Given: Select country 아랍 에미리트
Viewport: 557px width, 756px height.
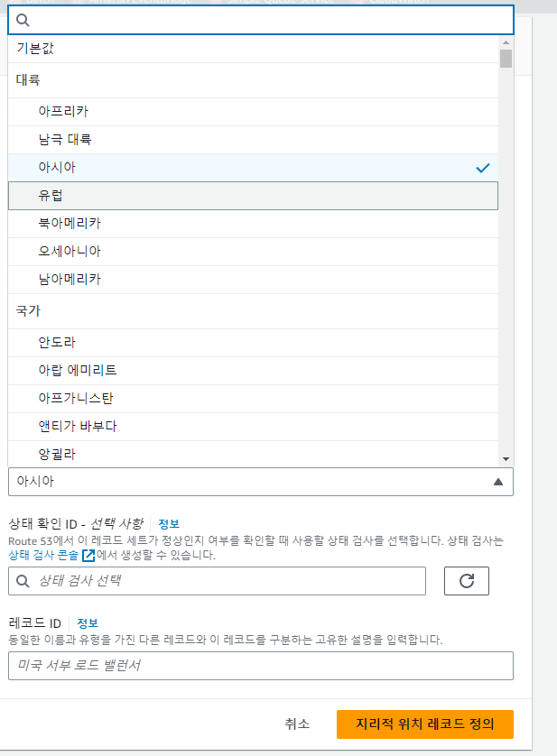Looking at the screenshot, I should pyautogui.click(x=78, y=370).
